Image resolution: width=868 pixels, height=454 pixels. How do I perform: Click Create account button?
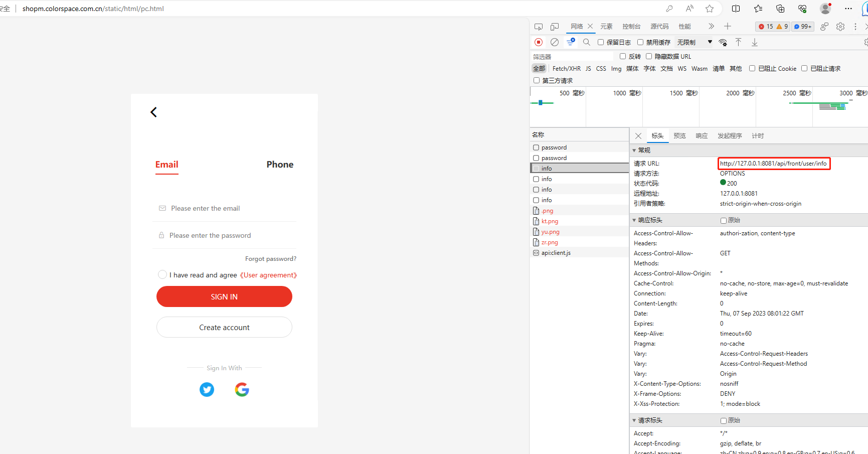[224, 327]
